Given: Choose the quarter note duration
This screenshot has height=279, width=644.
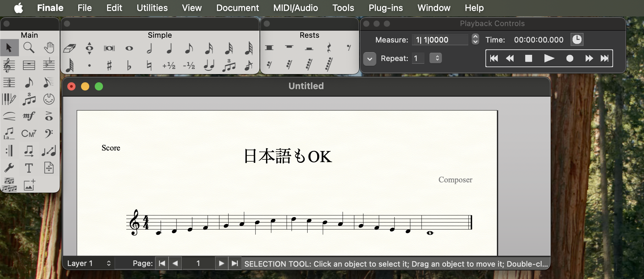Looking at the screenshot, I should 169,48.
